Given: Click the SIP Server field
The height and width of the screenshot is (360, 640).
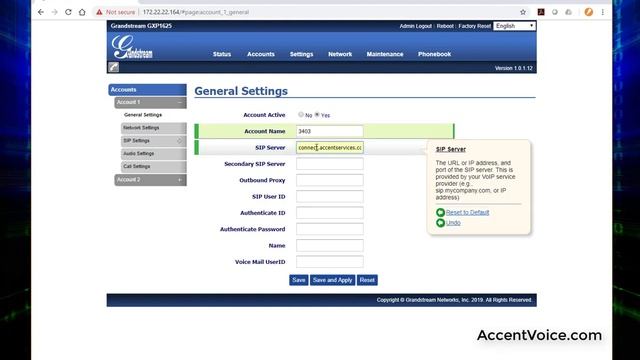Looking at the screenshot, I should [329, 147].
